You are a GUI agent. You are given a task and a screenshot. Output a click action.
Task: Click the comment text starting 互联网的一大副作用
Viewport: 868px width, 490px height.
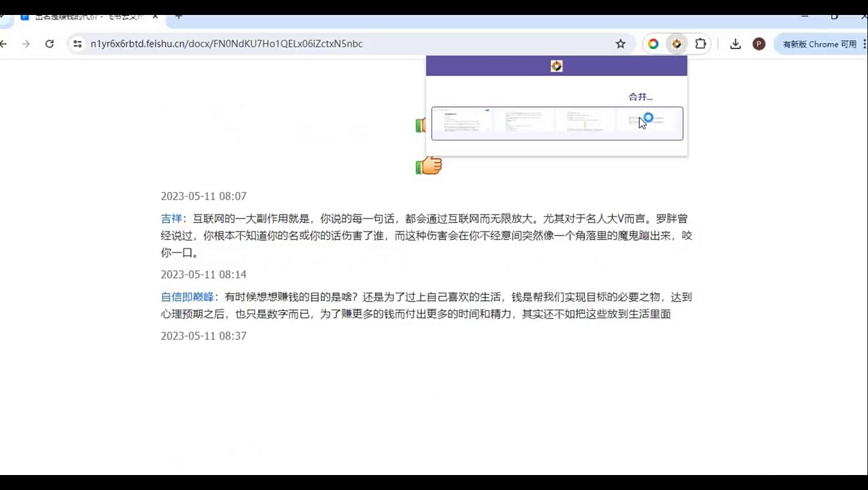pyautogui.click(x=427, y=235)
